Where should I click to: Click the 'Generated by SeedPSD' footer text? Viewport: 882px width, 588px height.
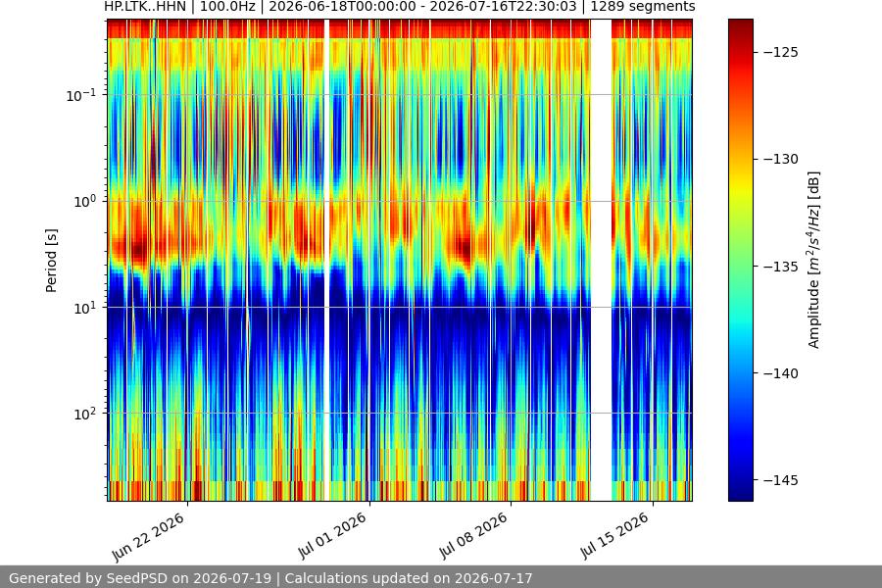click(x=270, y=578)
